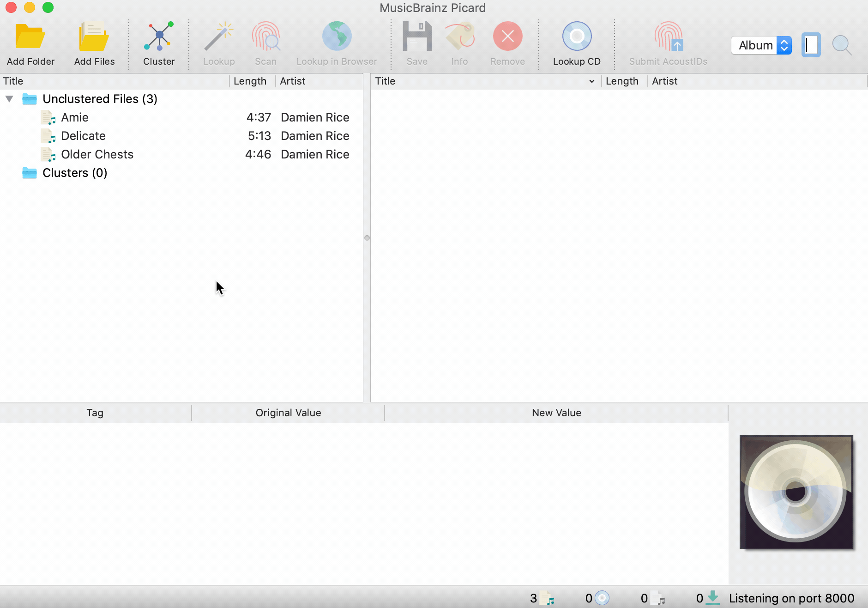Select the Amie track

75,117
